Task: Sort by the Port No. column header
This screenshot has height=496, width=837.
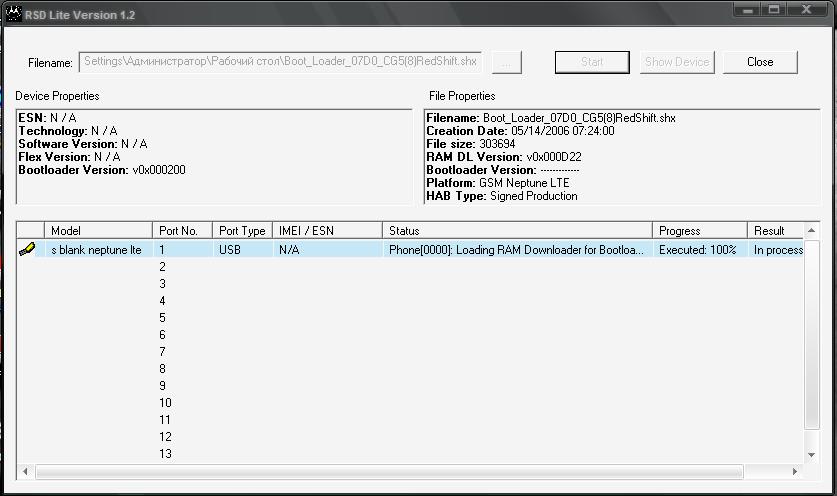Action: [182, 230]
